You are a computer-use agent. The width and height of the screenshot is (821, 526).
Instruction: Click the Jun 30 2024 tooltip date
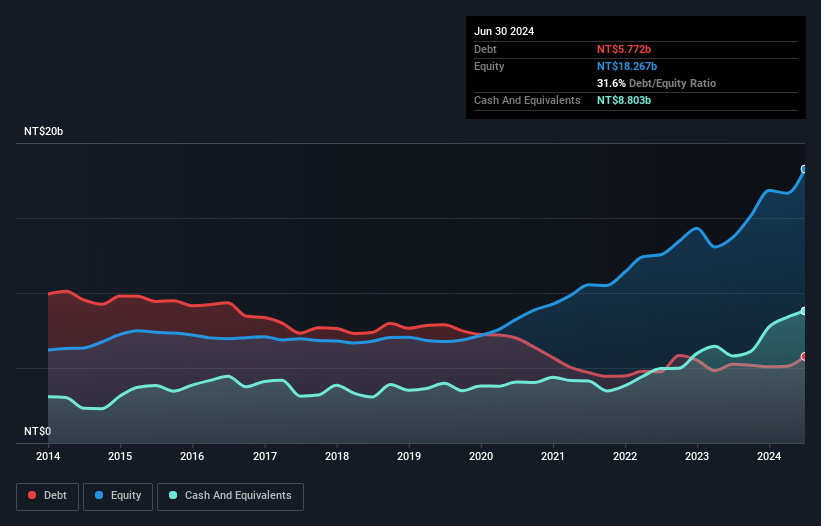pos(504,31)
